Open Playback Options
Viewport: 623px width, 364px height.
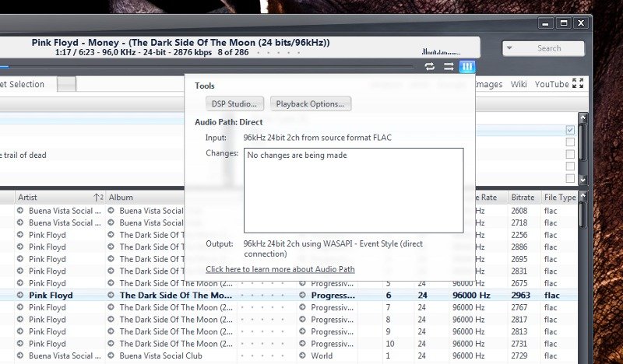coord(310,103)
